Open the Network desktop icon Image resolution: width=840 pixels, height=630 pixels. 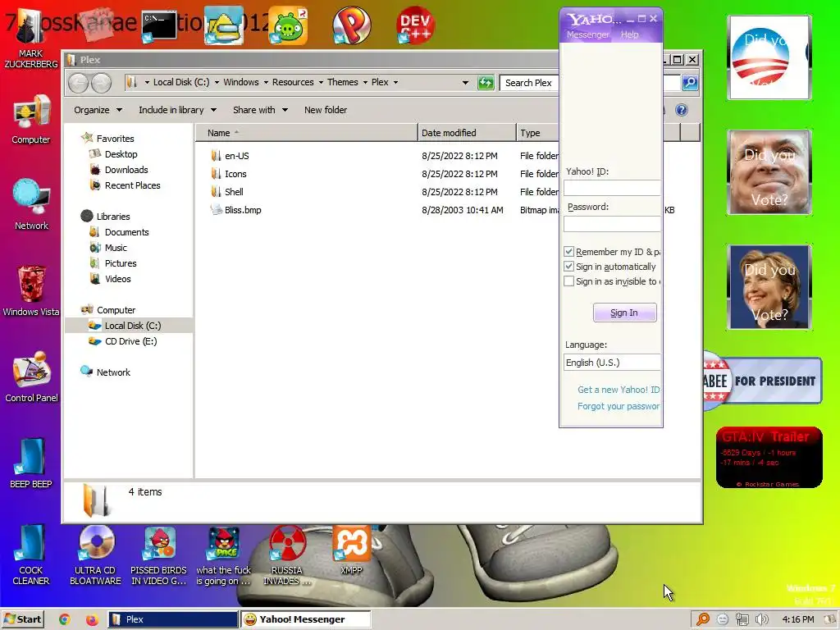[31, 204]
